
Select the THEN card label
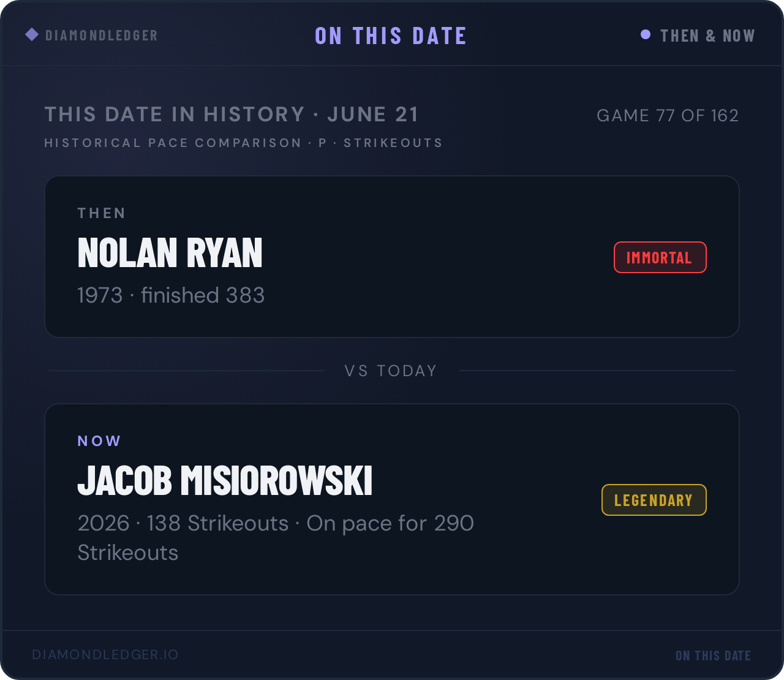point(102,213)
